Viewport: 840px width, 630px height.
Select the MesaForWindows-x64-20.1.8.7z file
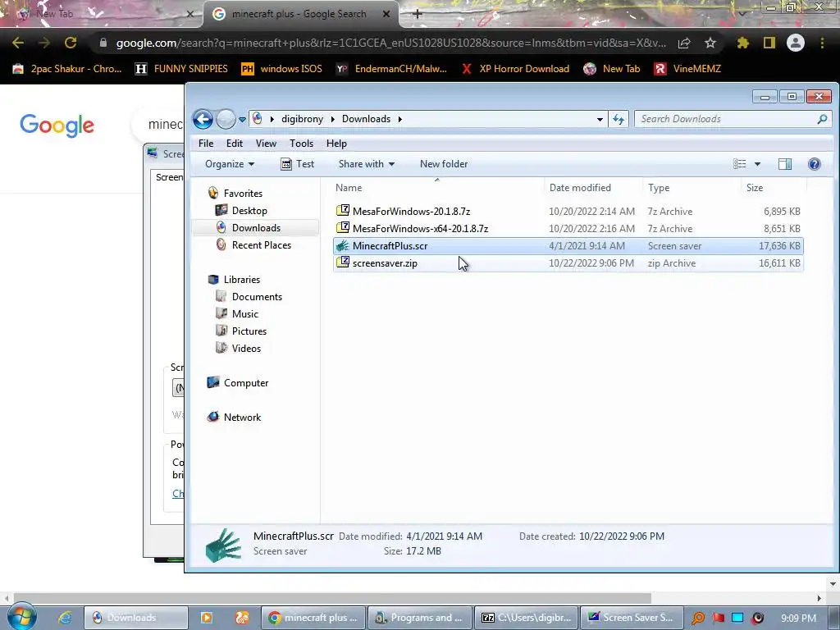click(x=568, y=229)
